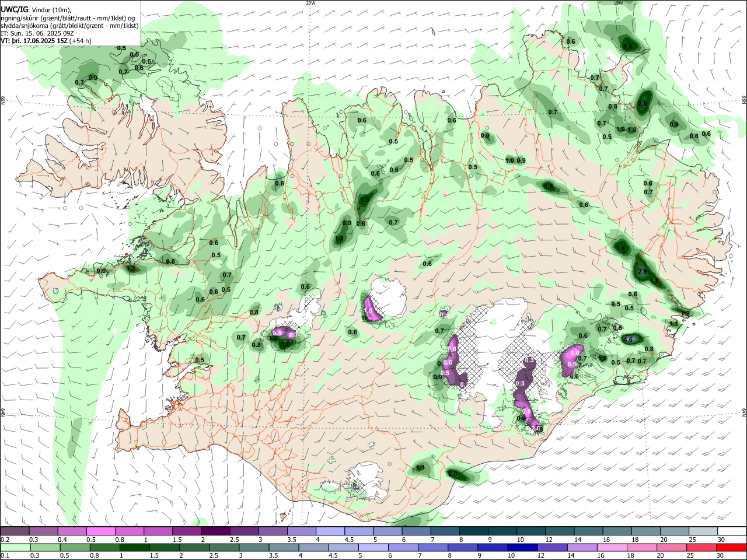The image size is (747, 560).
Task: Click the 3 swatch in bottom legend row
Action: tap(253, 547)
